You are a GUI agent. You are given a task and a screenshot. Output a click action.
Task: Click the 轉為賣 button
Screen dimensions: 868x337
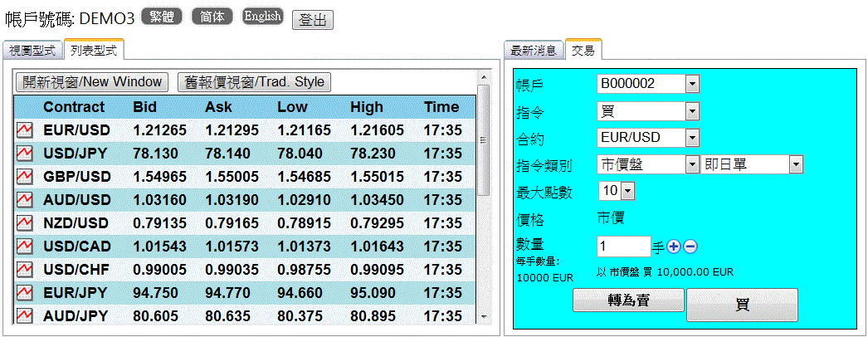tap(628, 300)
